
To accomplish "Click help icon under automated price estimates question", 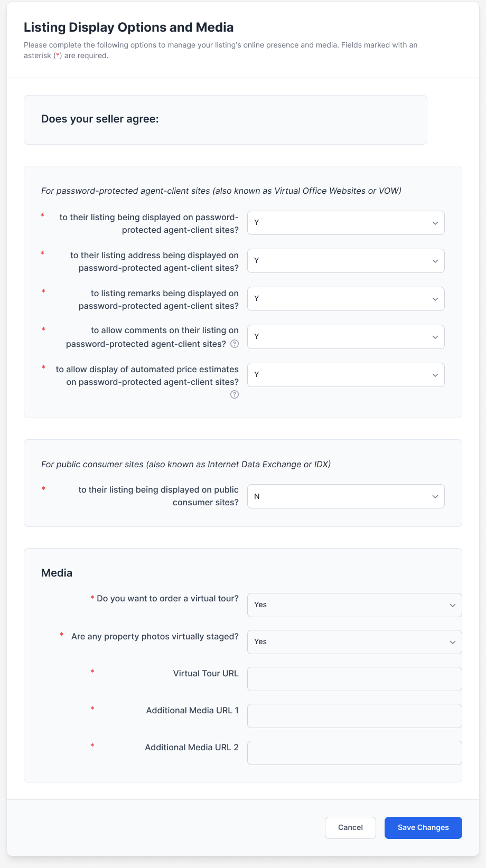I will coord(235,394).
